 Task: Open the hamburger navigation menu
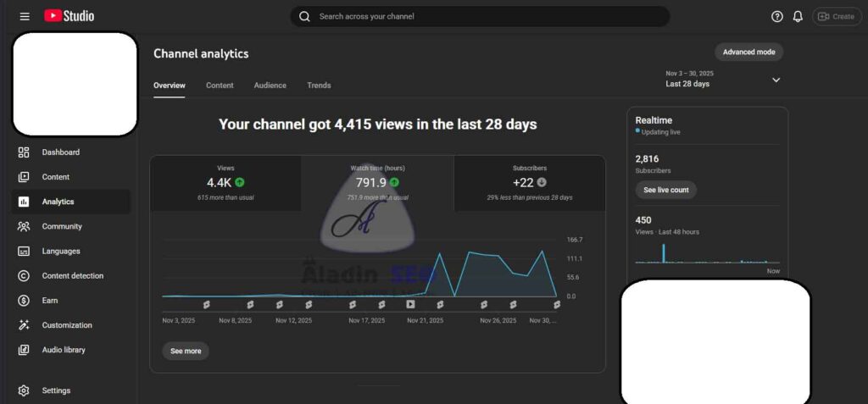[x=25, y=16]
